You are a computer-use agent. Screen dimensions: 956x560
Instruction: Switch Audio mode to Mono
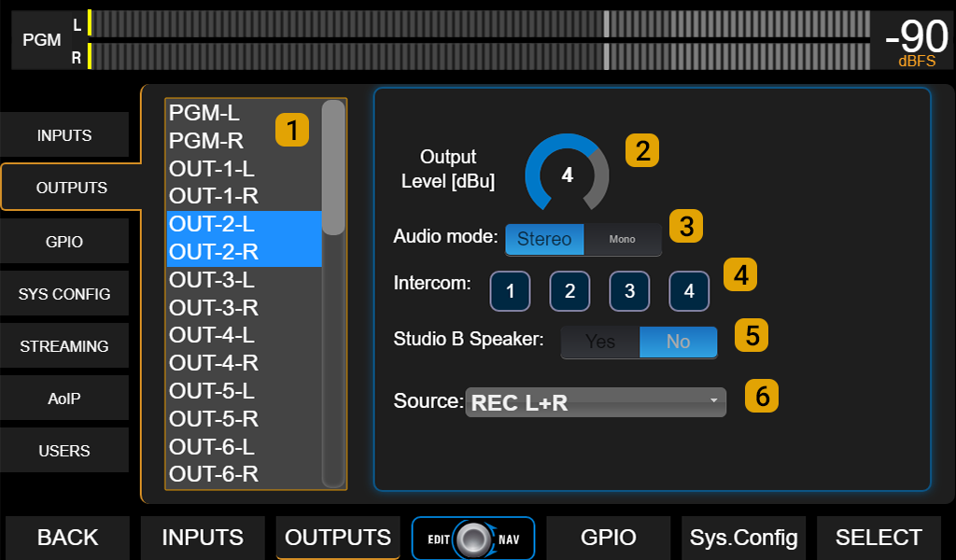click(623, 239)
